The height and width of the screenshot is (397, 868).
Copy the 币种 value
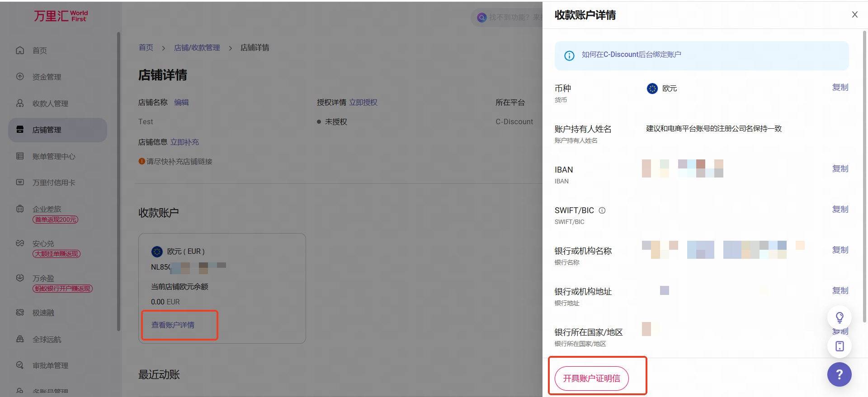click(840, 88)
